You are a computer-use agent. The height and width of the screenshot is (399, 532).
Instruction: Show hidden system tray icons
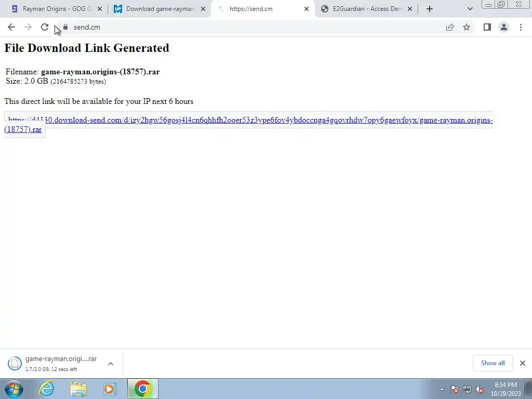pos(442,389)
